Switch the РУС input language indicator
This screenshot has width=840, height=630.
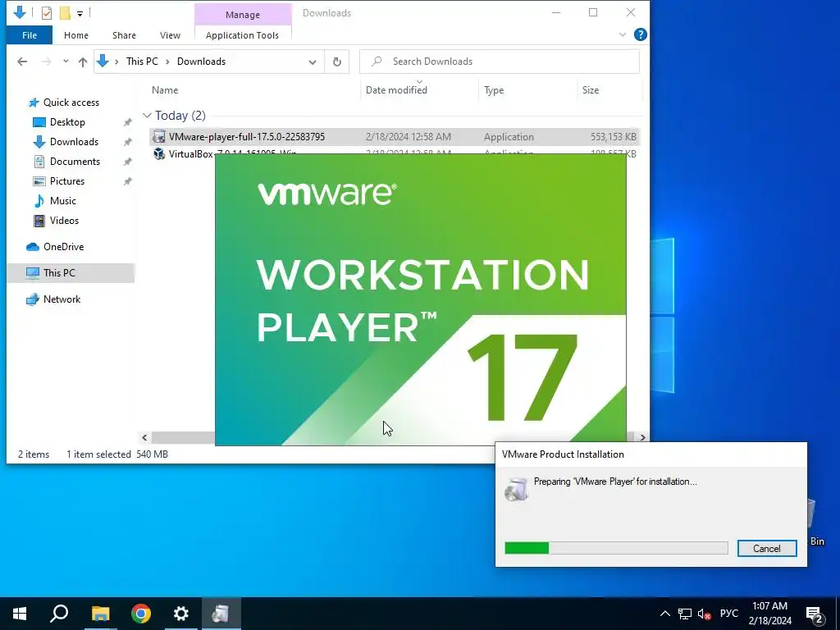pyautogui.click(x=728, y=614)
